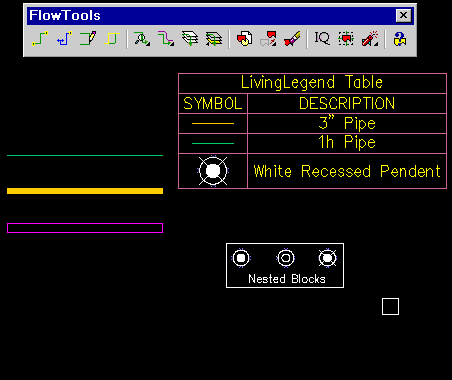This screenshot has width=452, height=380.
Task: Close the FlowTools toolbar
Action: coord(403,15)
